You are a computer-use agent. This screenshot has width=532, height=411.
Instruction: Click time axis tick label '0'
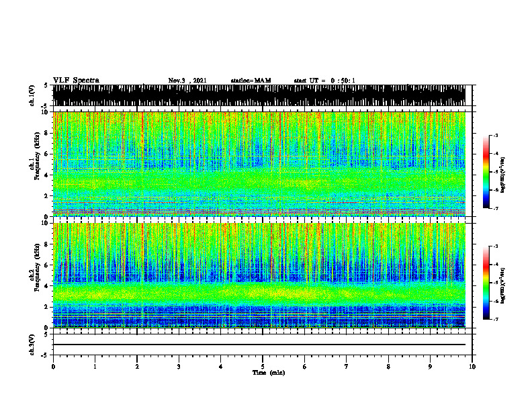[53, 367]
